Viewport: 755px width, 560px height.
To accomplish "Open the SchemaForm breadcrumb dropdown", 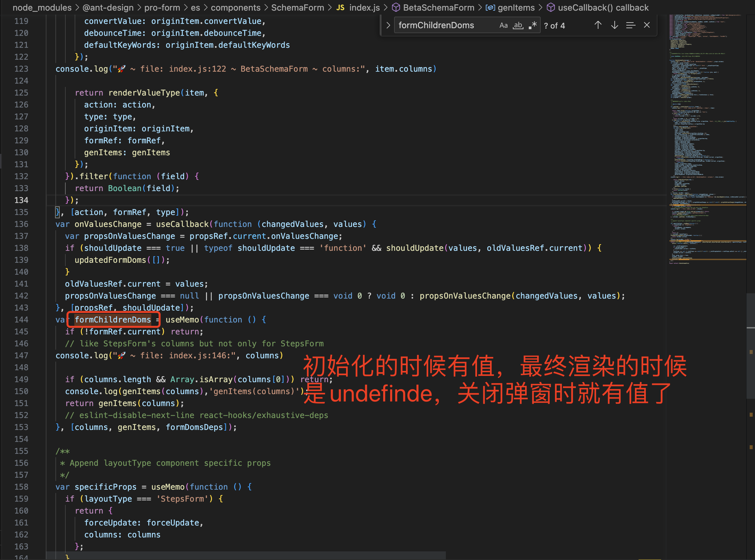I will point(297,7).
